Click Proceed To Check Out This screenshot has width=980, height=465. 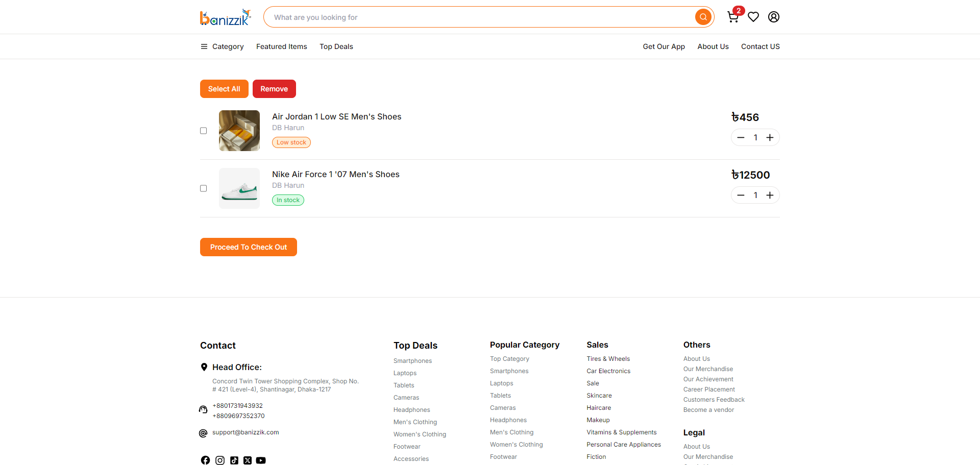click(249, 247)
